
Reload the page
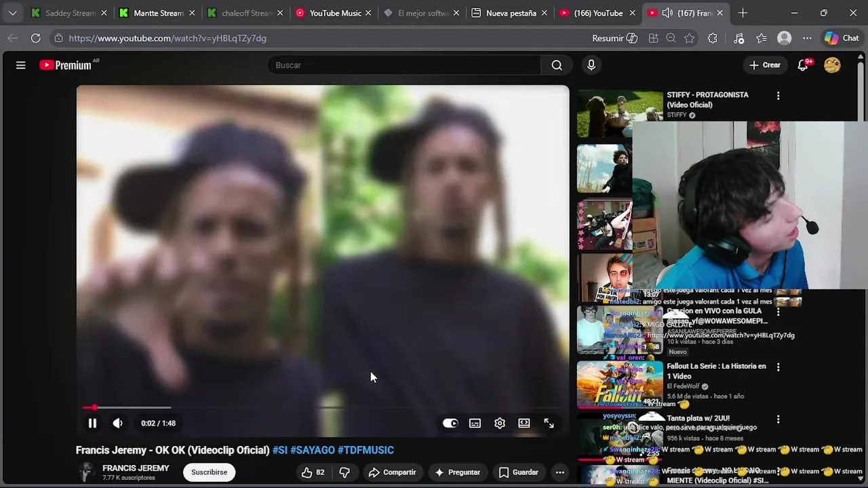click(x=35, y=39)
